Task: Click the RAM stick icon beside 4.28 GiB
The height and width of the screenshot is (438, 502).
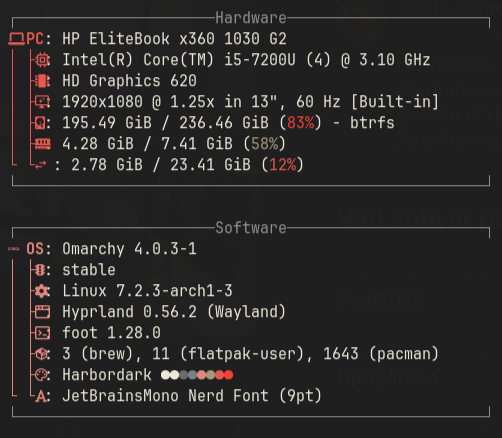Action: click(43, 144)
